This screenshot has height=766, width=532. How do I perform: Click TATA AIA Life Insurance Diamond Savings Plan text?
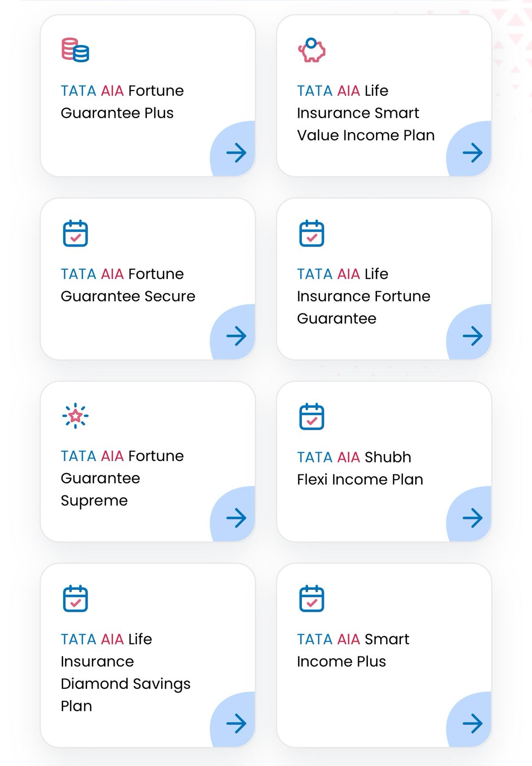(125, 672)
